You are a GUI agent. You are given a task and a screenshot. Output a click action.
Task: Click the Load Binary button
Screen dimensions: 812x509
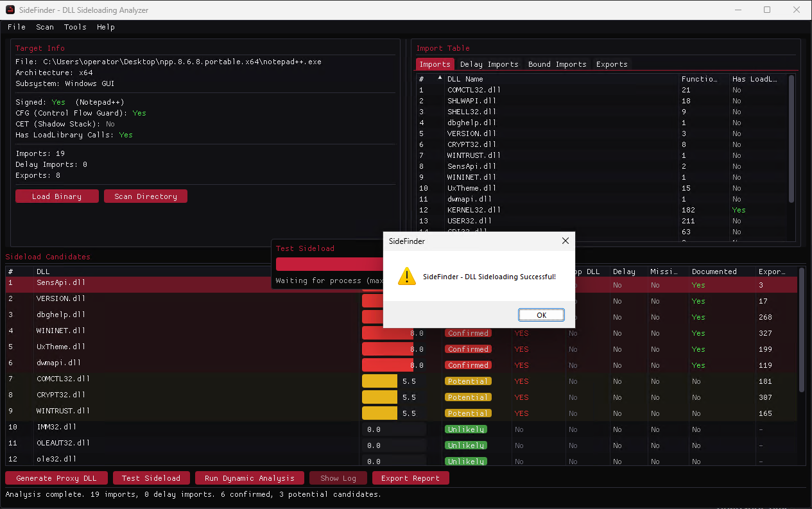57,196
